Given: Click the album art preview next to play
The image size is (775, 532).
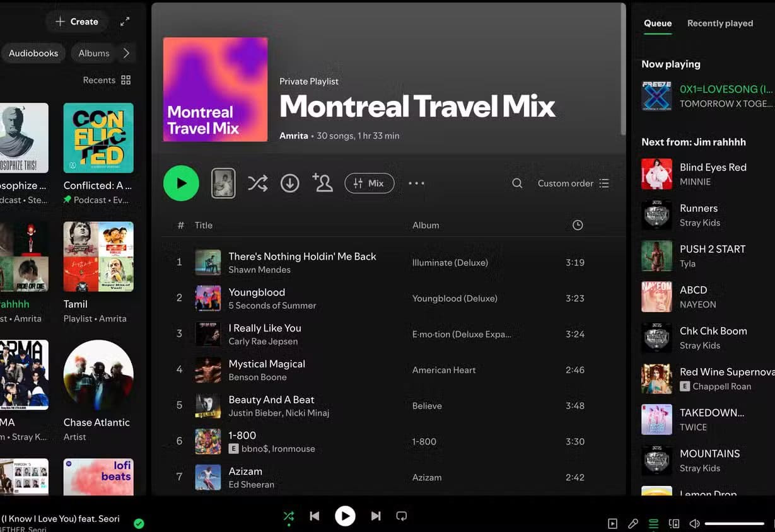Looking at the screenshot, I should click(223, 183).
